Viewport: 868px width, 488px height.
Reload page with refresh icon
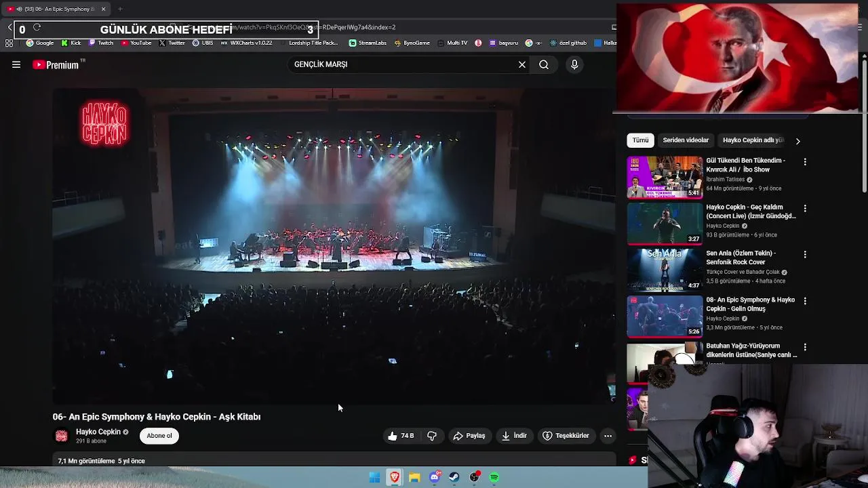click(37, 27)
